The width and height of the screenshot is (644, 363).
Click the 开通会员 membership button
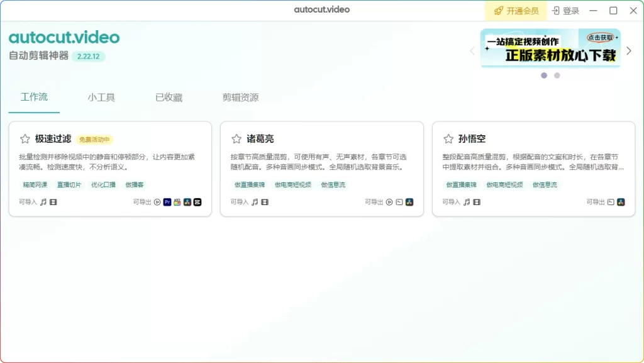pyautogui.click(x=516, y=11)
